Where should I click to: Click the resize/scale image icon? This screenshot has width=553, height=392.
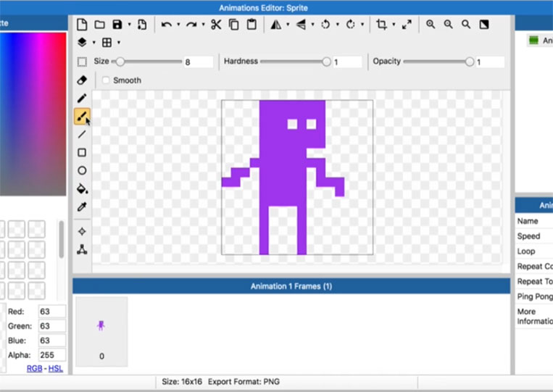407,25
